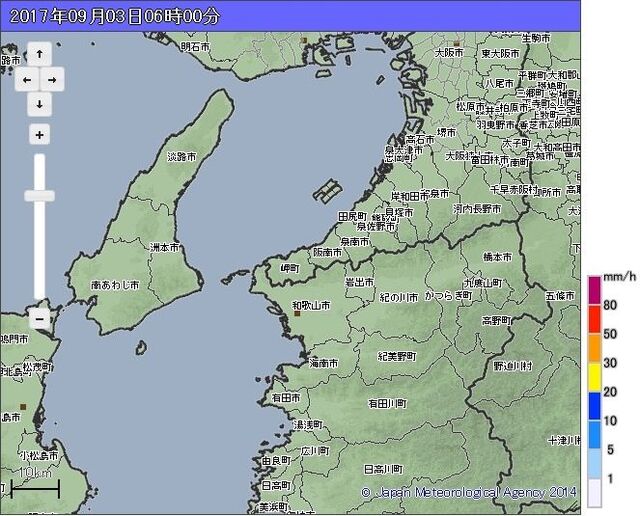This screenshot has height=516, width=640.
Task: Click the 九度山町 label
Action: point(483,282)
